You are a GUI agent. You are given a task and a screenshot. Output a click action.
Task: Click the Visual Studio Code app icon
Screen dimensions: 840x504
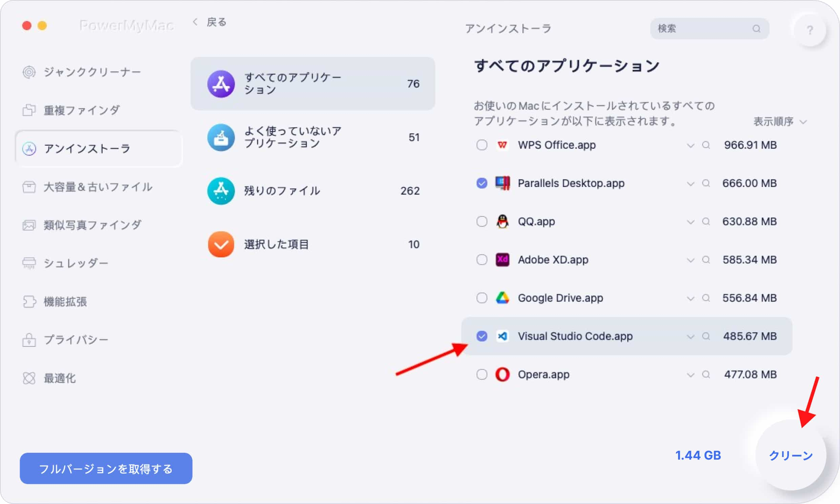pyautogui.click(x=502, y=336)
